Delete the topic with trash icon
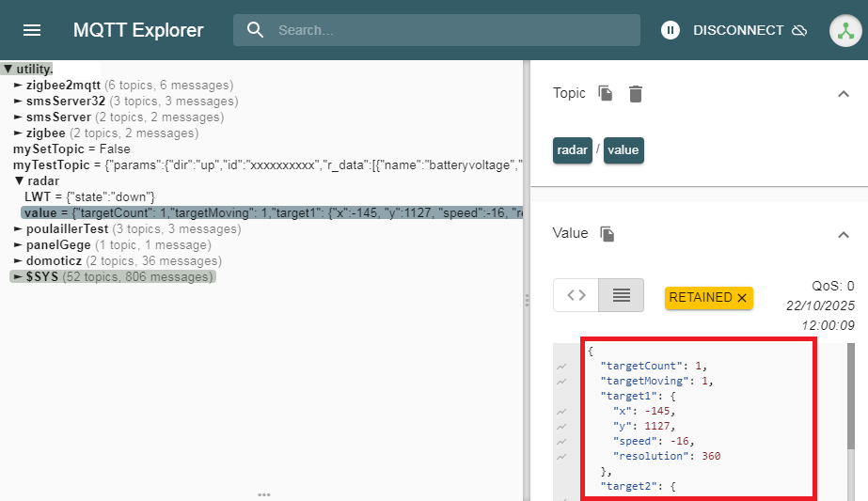This screenshot has width=868, height=501. click(x=636, y=93)
